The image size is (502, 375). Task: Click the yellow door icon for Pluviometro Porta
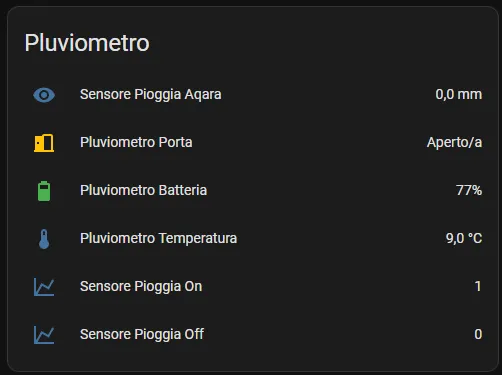[x=44, y=143]
